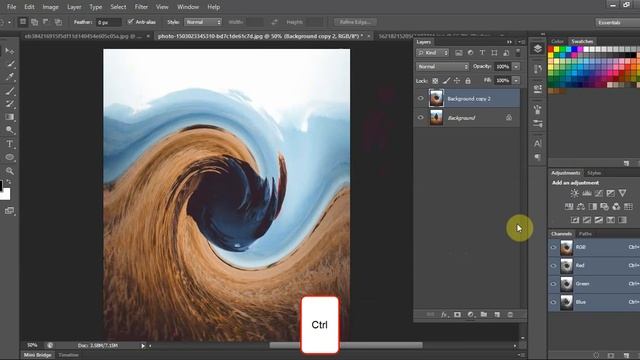Add Levels adjustment

(x=587, y=193)
